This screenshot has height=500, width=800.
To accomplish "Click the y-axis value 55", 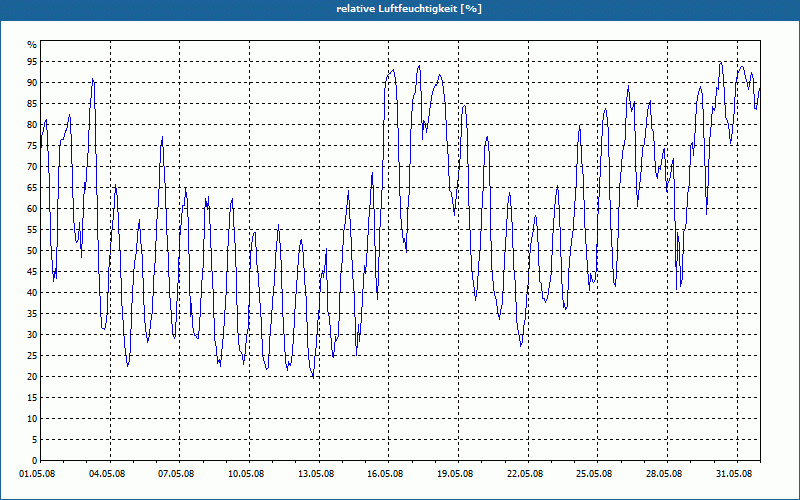I will point(32,230).
